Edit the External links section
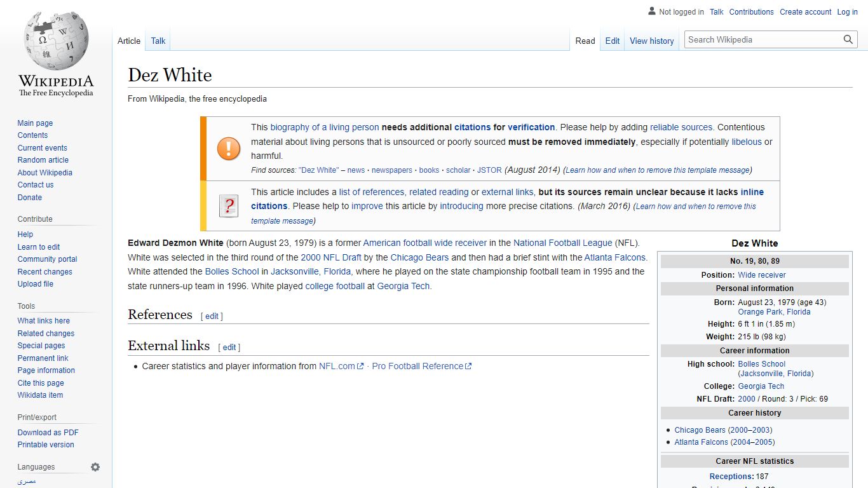Viewport: 868px width, 488px height. click(229, 348)
